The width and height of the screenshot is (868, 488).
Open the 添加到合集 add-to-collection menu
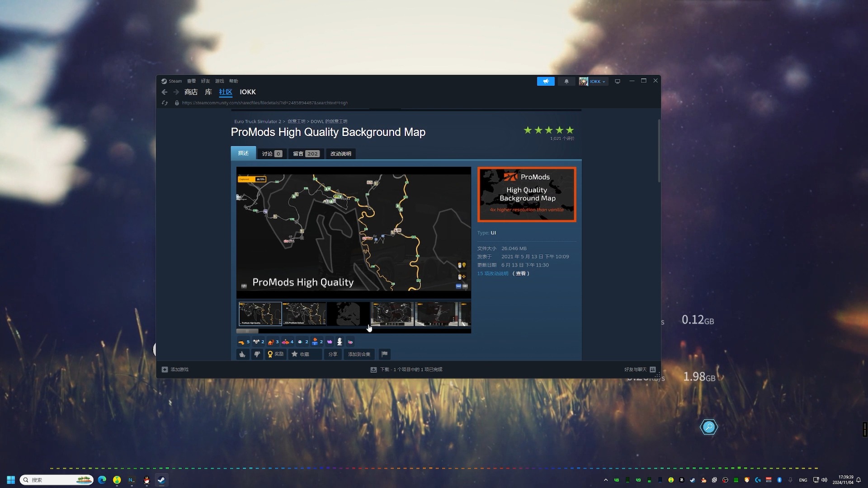[359, 354]
